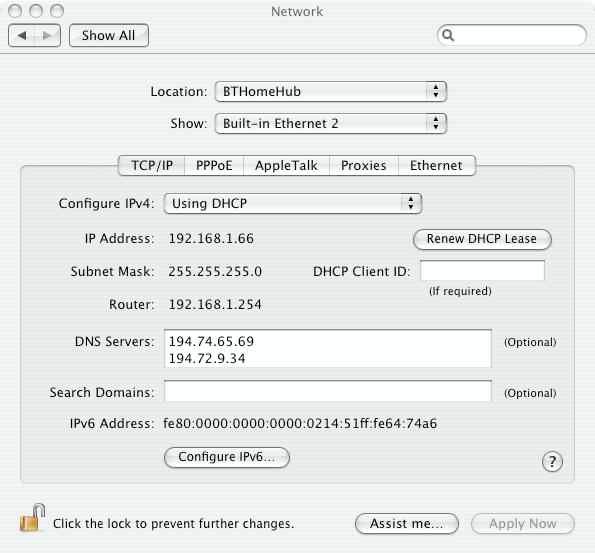The height and width of the screenshot is (553, 595).
Task: Click the Configure IPv6 button
Action: 227,457
